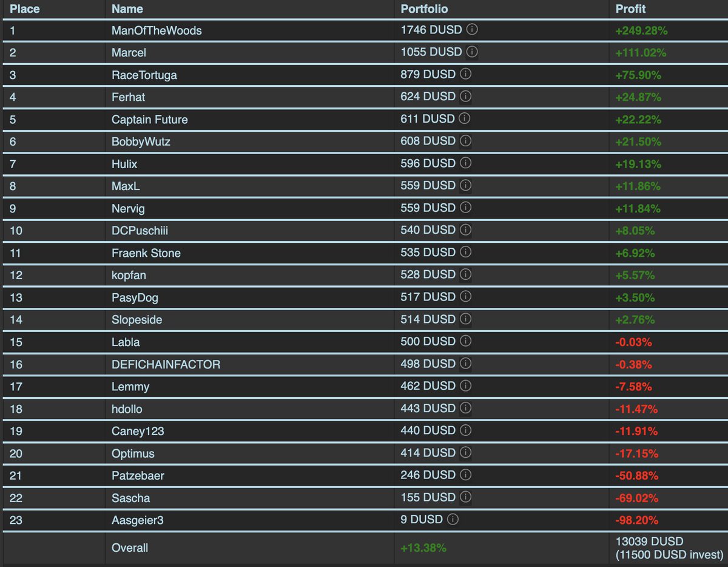Viewport: 728px width, 567px height.
Task: Click info icon in Nervig's portfolio cell
Action: coord(465,208)
